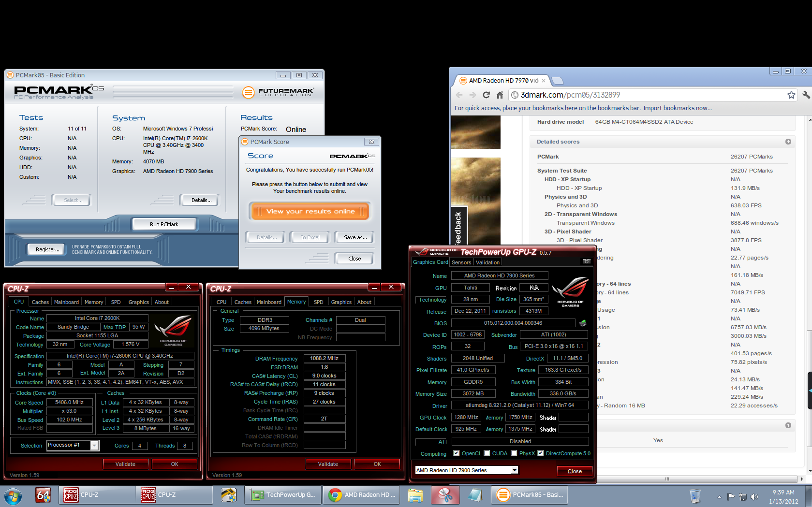Click OK in the CPU-Z Memory window

tap(377, 464)
